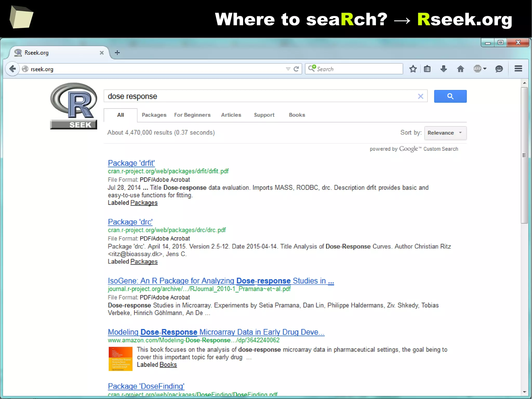The width and height of the screenshot is (532, 399).
Task: Click the journal.r-project.org RJournal URL text
Action: pyautogui.click(x=199, y=289)
